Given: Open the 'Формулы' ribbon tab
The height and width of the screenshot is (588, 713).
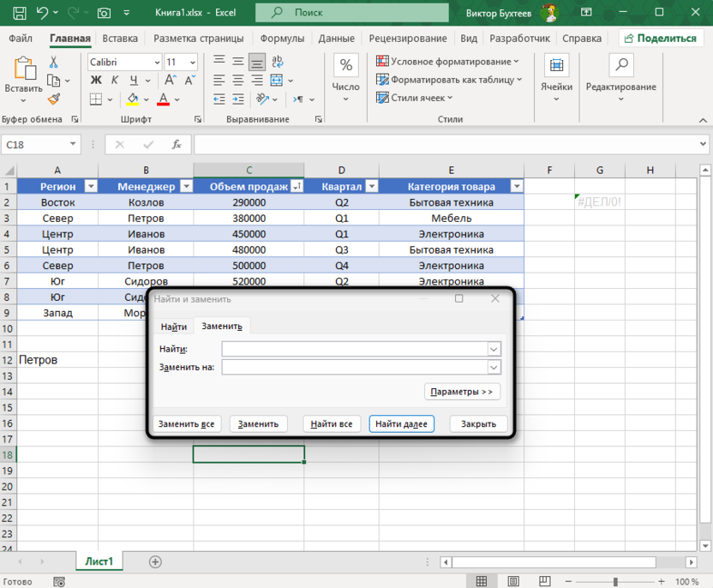Looking at the screenshot, I should click(x=282, y=39).
